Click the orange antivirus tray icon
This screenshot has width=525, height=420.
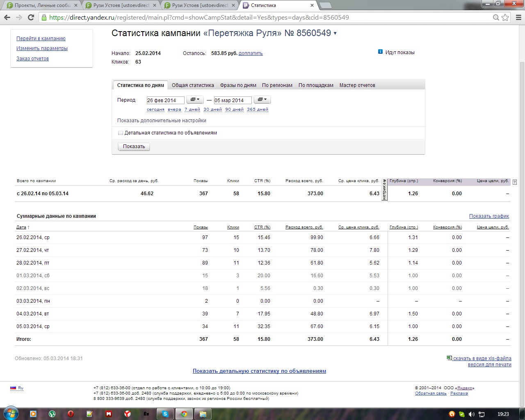(452, 414)
